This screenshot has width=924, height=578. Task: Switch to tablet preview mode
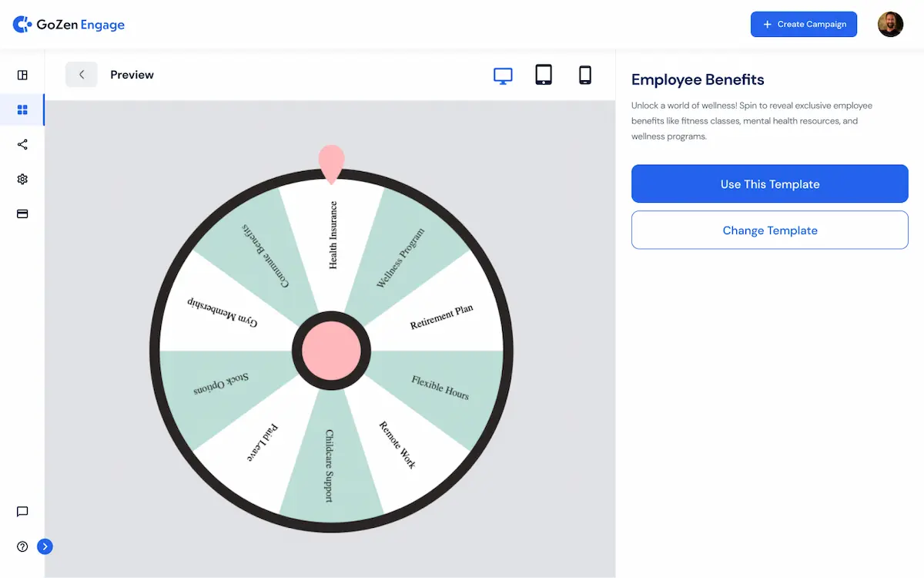pyautogui.click(x=544, y=75)
